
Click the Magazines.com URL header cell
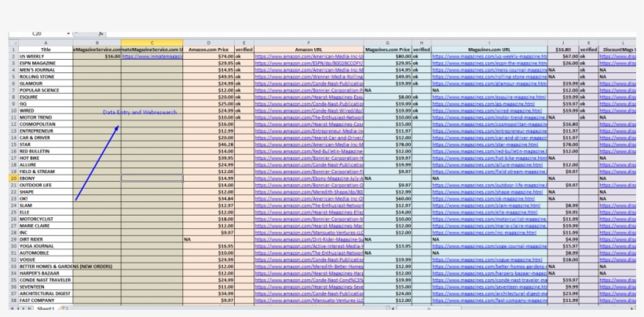click(x=489, y=50)
